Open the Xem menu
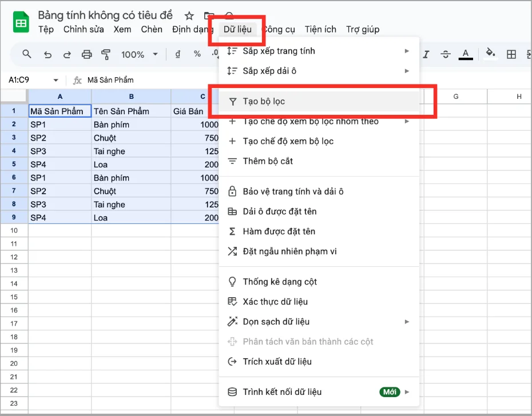 (x=122, y=30)
